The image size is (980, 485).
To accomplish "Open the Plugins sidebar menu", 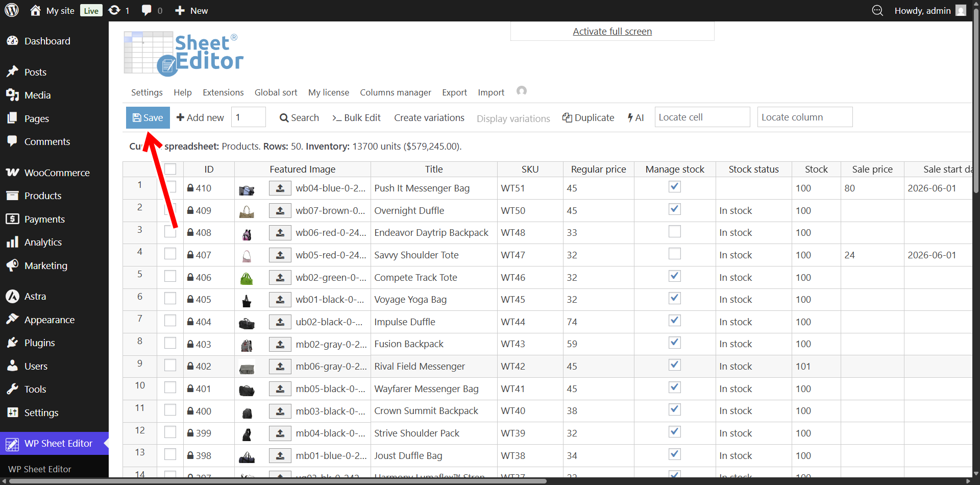I will [x=39, y=343].
